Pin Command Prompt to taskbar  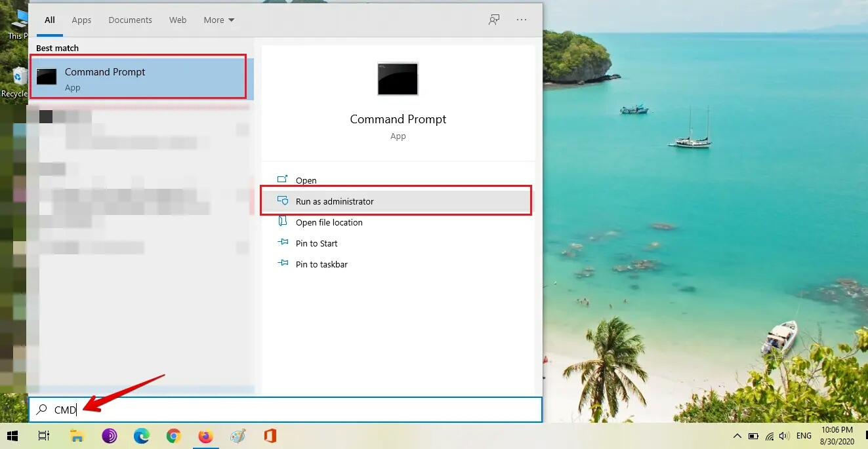321,264
